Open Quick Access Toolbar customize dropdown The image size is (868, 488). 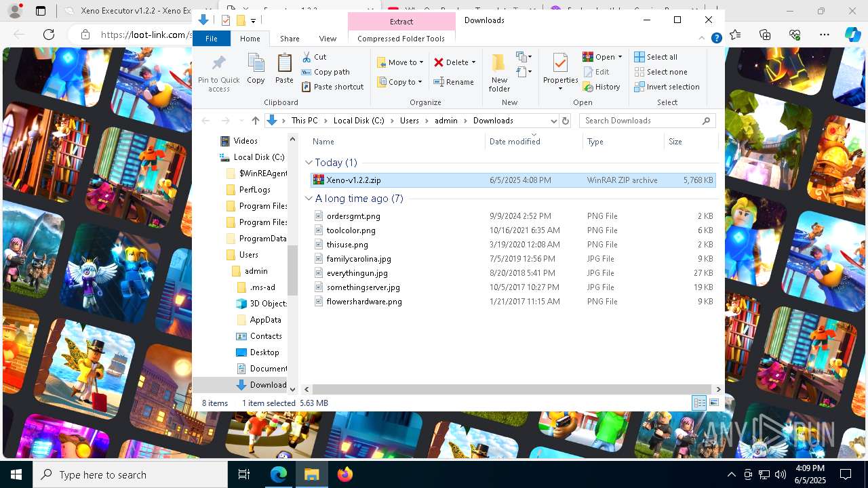(x=253, y=20)
